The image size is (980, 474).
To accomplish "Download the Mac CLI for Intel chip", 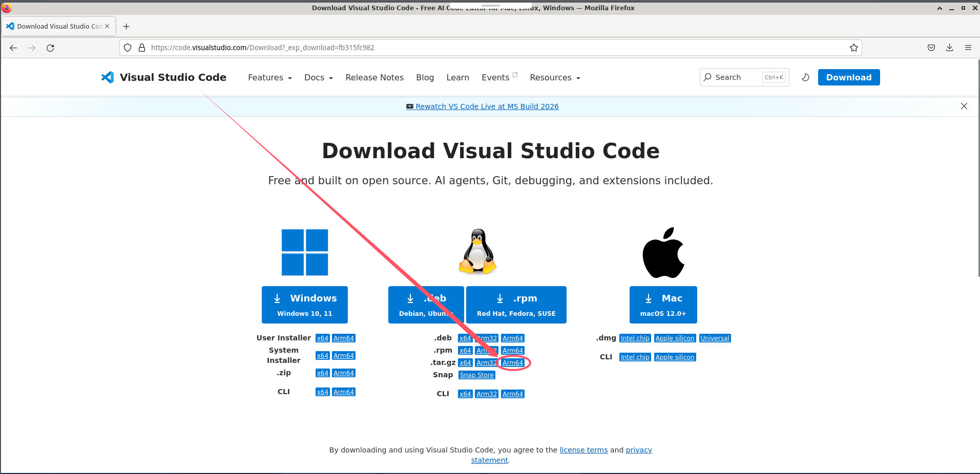I will (635, 357).
